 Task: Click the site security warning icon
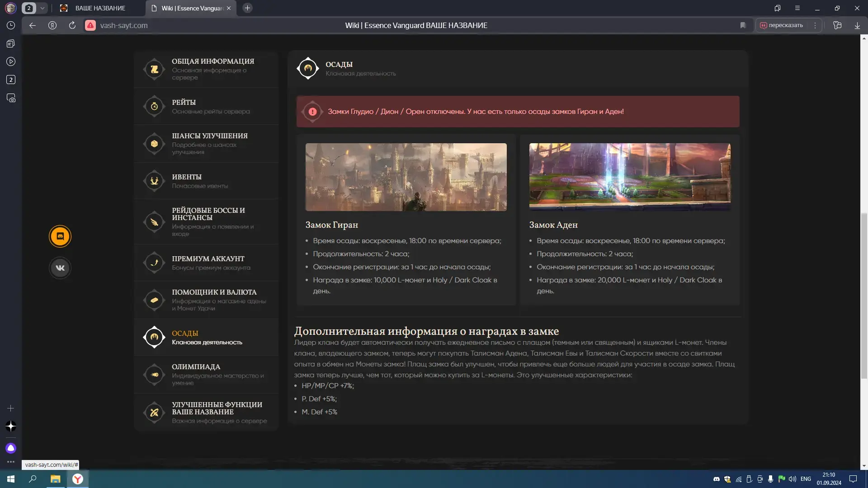point(90,25)
